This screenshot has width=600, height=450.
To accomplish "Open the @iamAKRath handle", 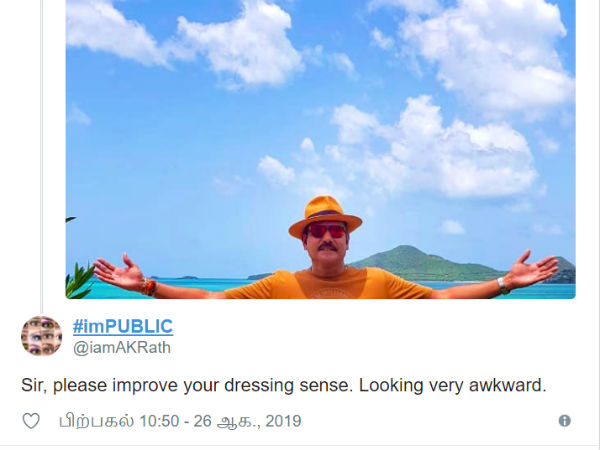I will click(x=122, y=348).
